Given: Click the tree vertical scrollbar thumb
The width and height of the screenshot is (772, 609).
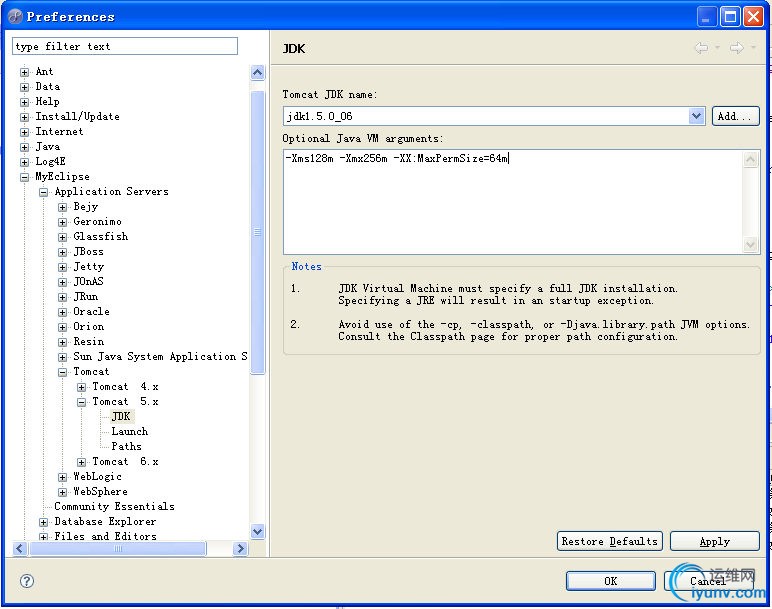Looking at the screenshot, I should 257,232.
